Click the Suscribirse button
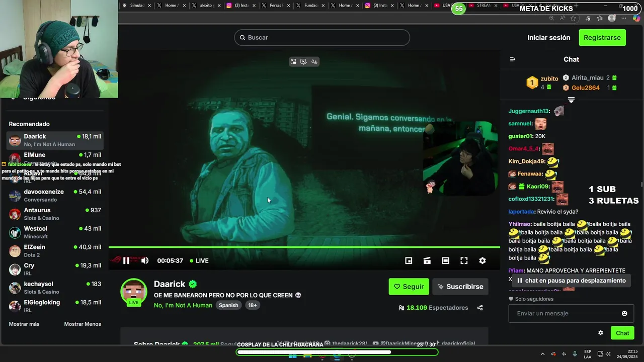 [x=460, y=287]
